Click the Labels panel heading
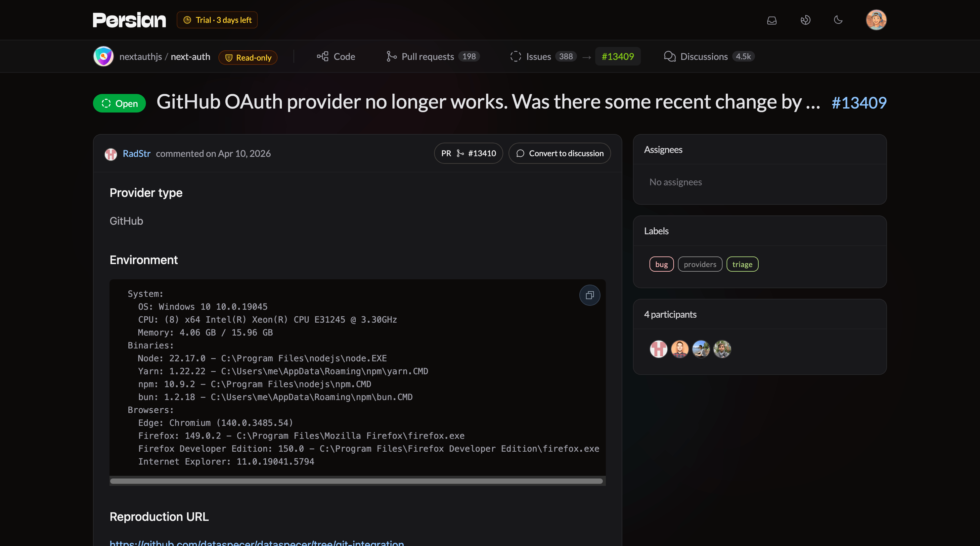Viewport: 980px width, 546px height. 656,231
